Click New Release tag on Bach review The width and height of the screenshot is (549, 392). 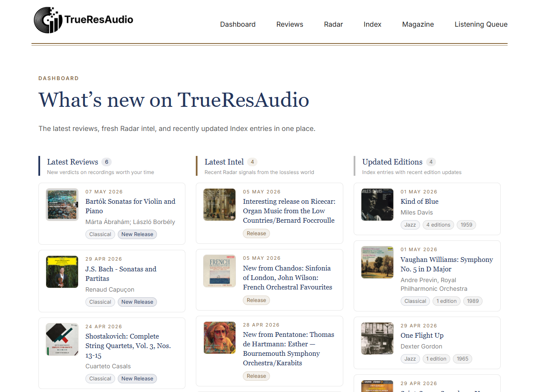(137, 302)
